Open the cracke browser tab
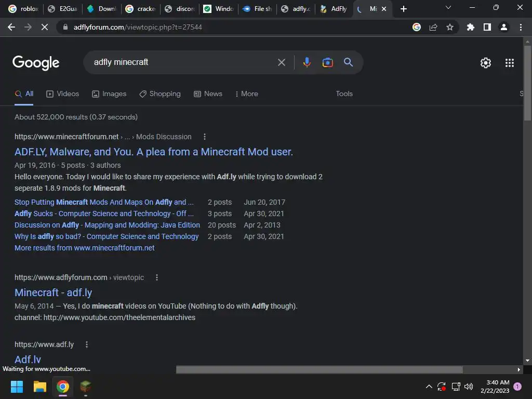This screenshot has height=399, width=532. pos(140,9)
